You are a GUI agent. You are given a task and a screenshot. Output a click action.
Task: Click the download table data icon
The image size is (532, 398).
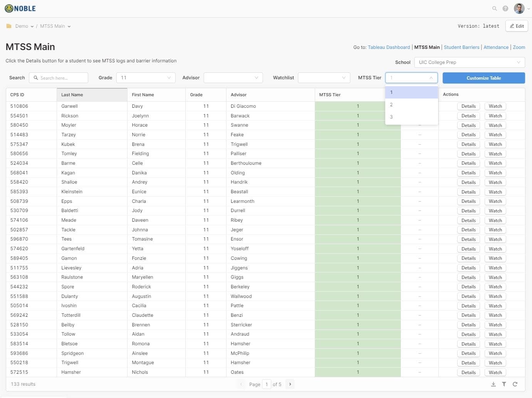click(493, 384)
